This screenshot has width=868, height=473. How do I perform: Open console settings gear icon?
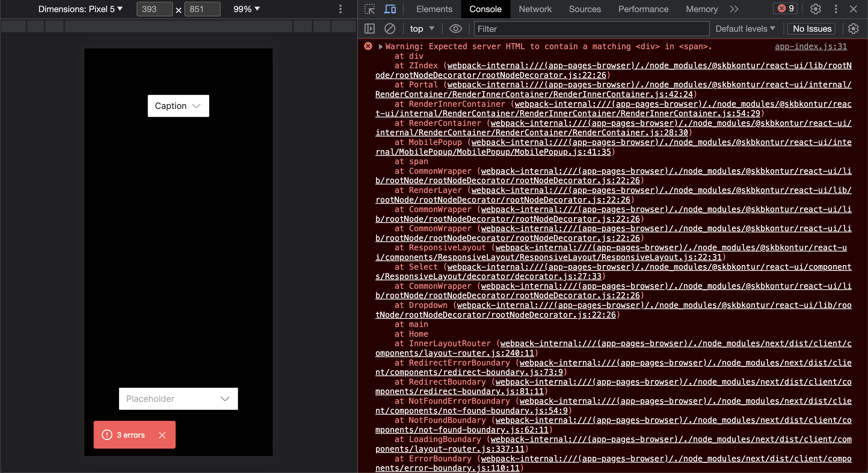click(x=853, y=29)
